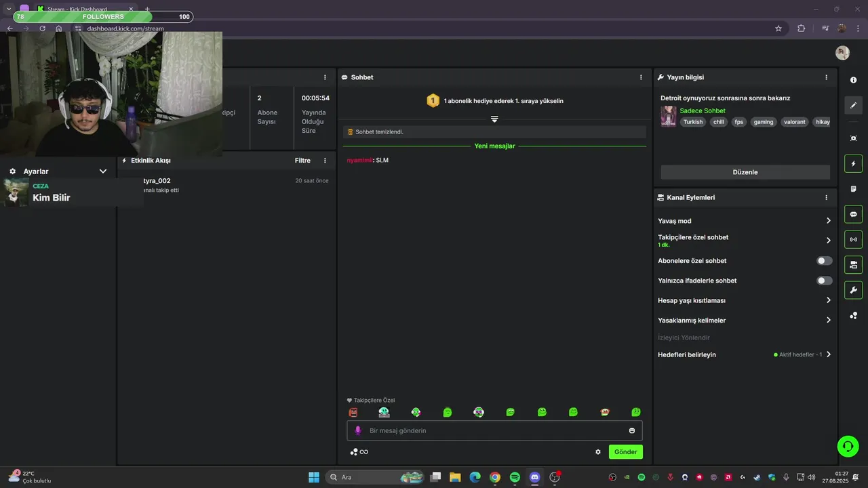The width and height of the screenshot is (868, 488).
Task: Click the valorant tag
Action: (795, 122)
